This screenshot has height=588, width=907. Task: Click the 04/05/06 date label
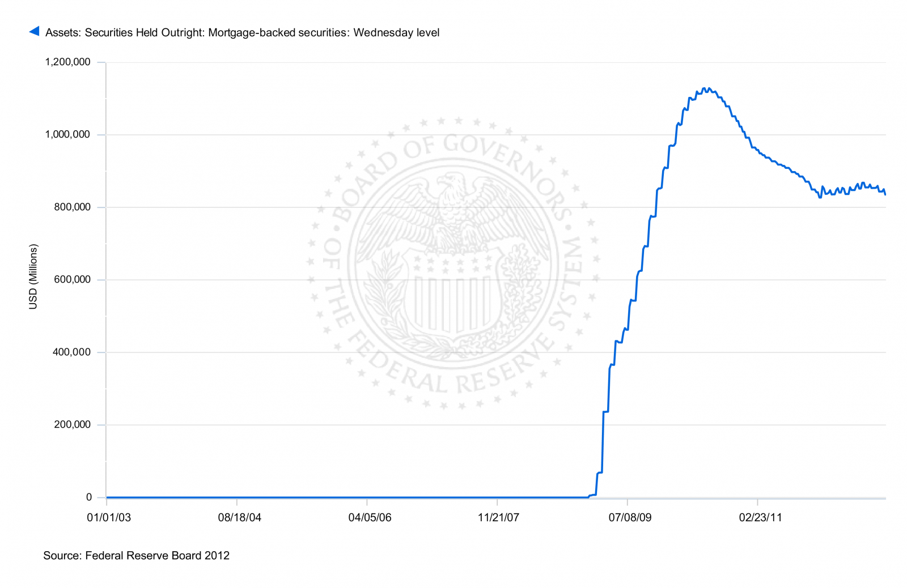tap(370, 517)
